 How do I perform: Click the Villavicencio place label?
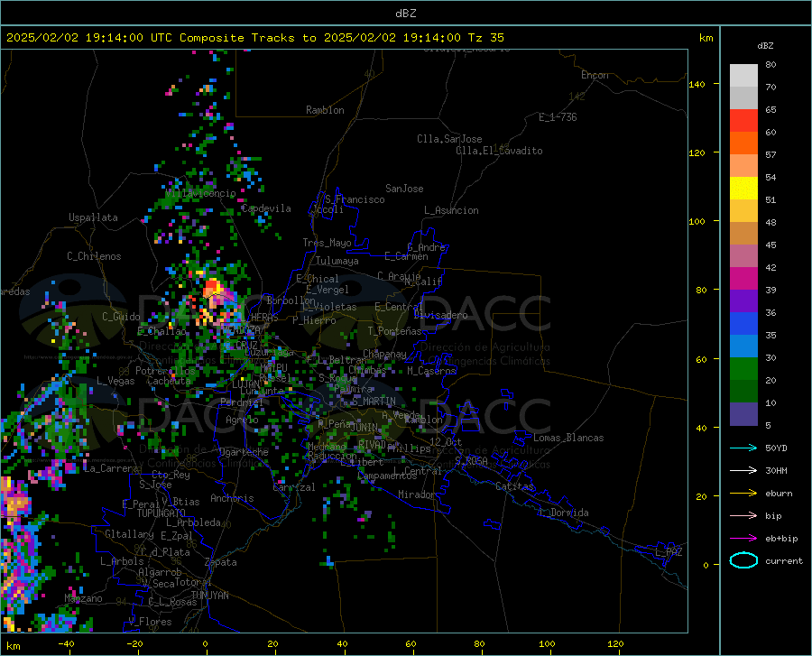200,193
